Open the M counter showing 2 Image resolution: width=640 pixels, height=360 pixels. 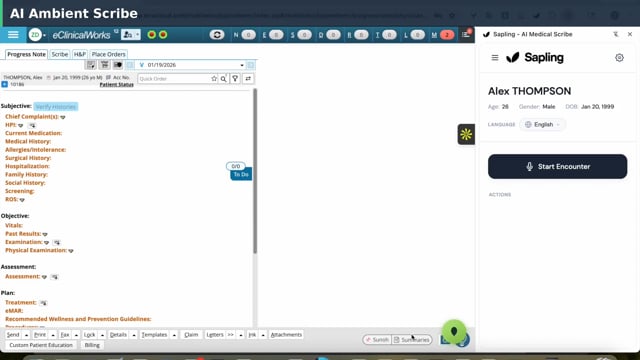click(447, 35)
